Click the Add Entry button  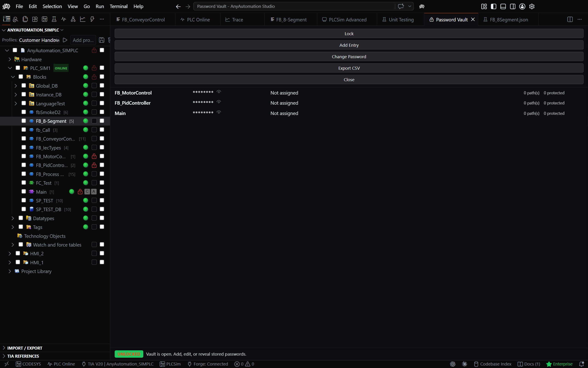[349, 45]
